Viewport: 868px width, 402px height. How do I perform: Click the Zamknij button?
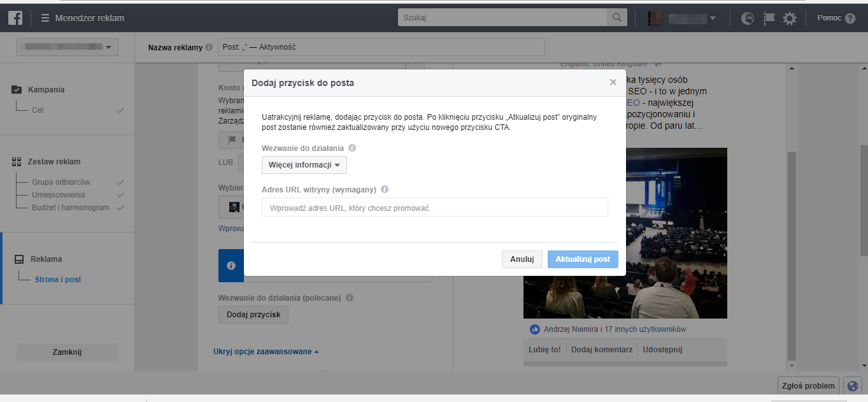point(68,352)
